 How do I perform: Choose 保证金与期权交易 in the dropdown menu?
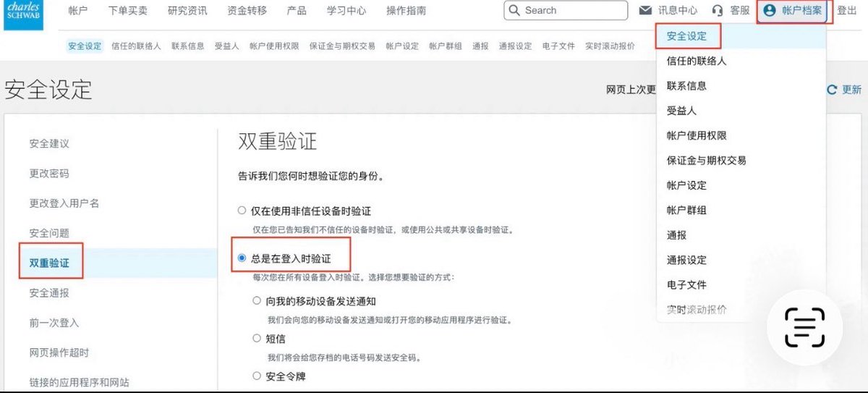(707, 161)
